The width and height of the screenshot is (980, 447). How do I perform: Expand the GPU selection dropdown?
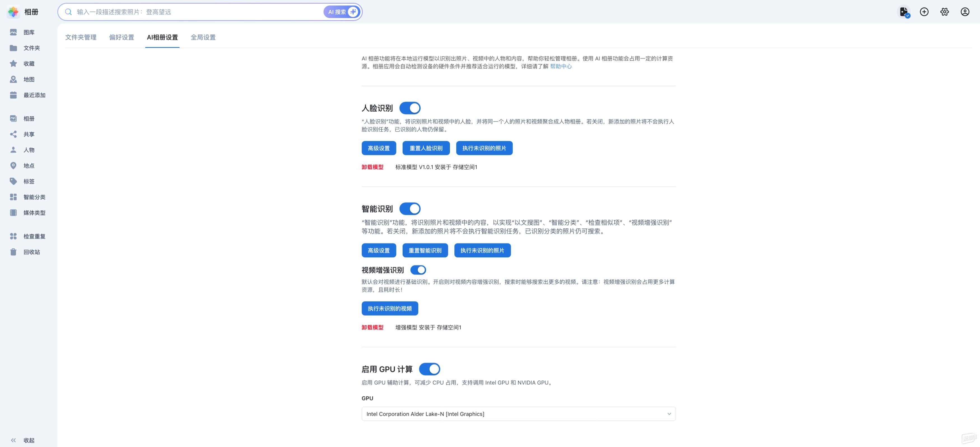(518, 414)
